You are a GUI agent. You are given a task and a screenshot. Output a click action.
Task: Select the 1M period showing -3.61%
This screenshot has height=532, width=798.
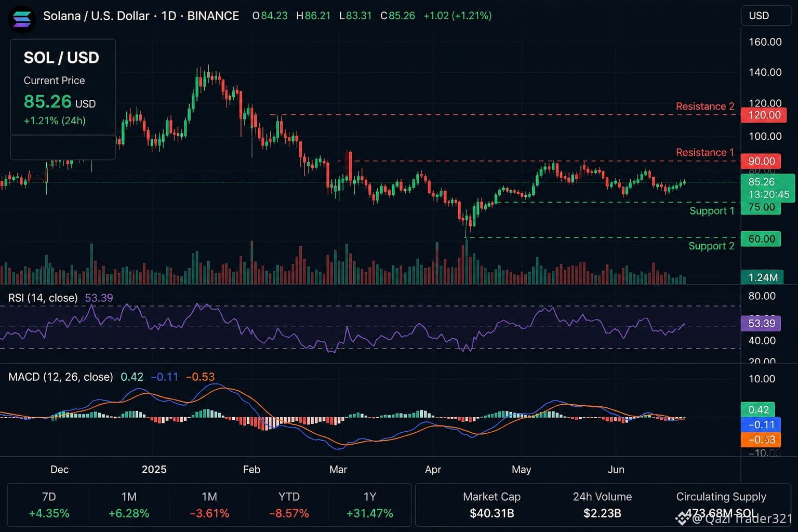(209, 505)
